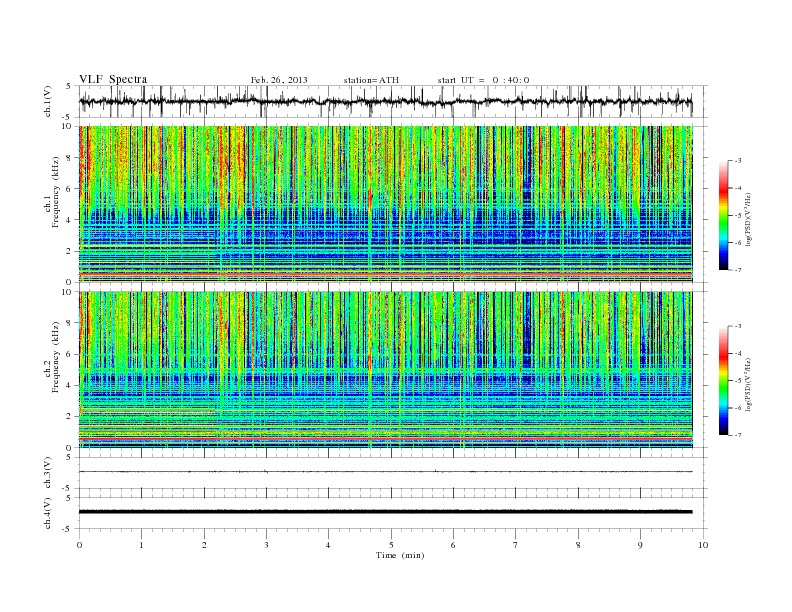
Task: Click the "-4" tick on ch.2 color bar
Action: click(x=738, y=353)
